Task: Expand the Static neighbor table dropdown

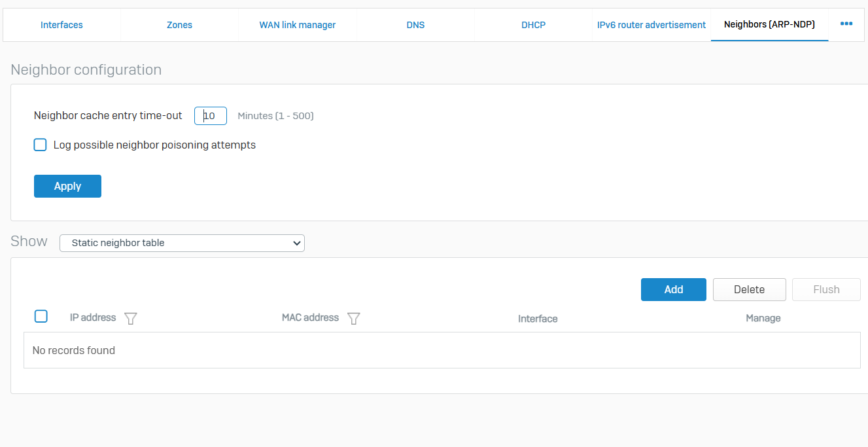Action: pos(182,243)
